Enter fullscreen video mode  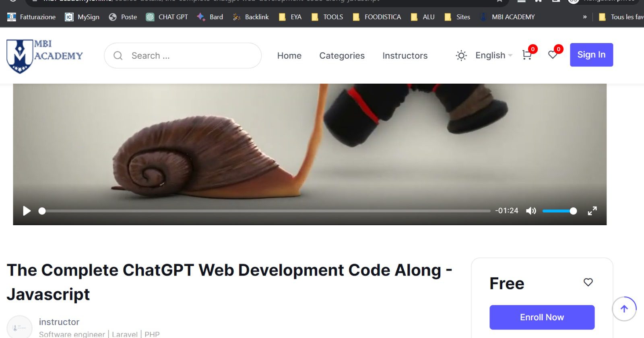(x=592, y=211)
